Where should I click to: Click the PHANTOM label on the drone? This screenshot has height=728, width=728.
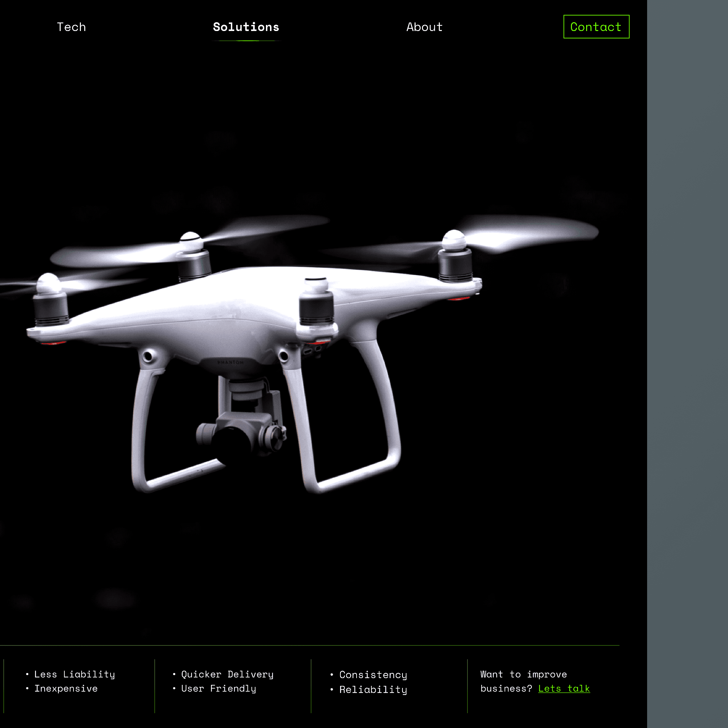(x=230, y=362)
